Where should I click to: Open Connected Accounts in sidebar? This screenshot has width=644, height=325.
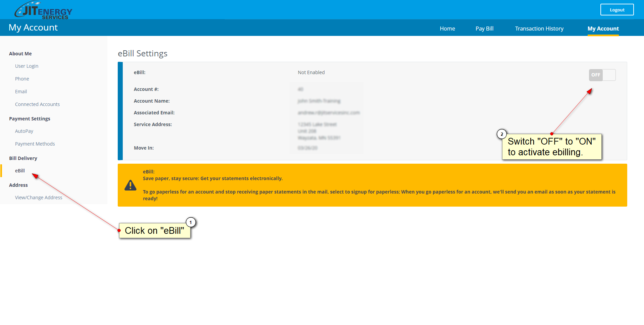[x=37, y=104]
